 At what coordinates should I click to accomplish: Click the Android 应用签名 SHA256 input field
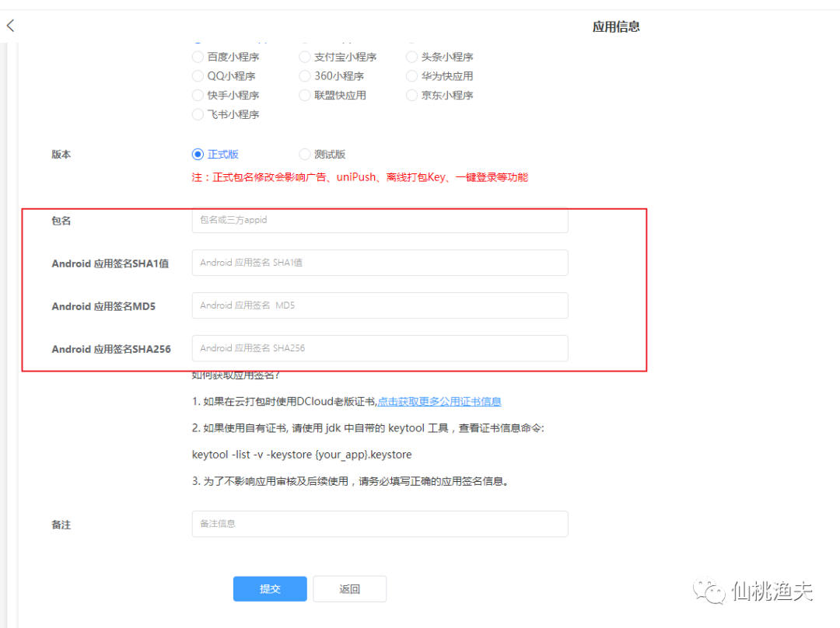point(380,348)
